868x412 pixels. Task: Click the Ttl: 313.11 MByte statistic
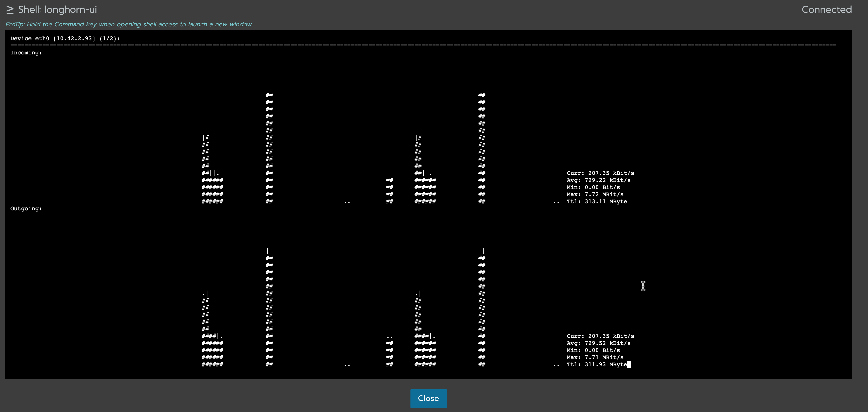coord(597,201)
